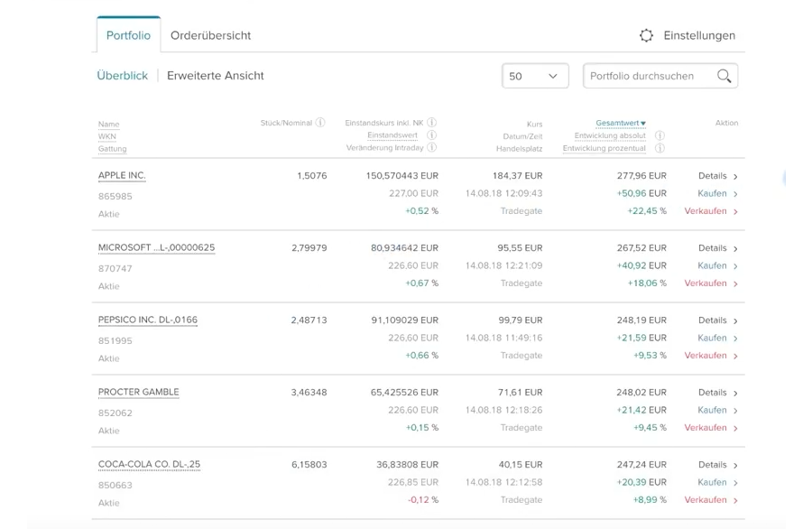The image size is (812, 529).
Task: Select the Überblick view
Action: 122,76
